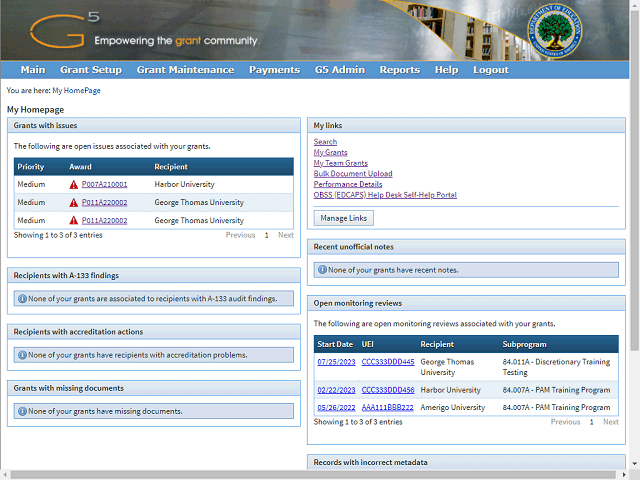Open award P007A210001 for Harbor University
The width and height of the screenshot is (640, 480).
[x=104, y=185]
